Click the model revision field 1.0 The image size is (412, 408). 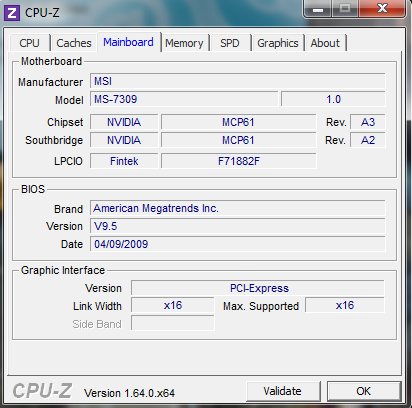[333, 99]
